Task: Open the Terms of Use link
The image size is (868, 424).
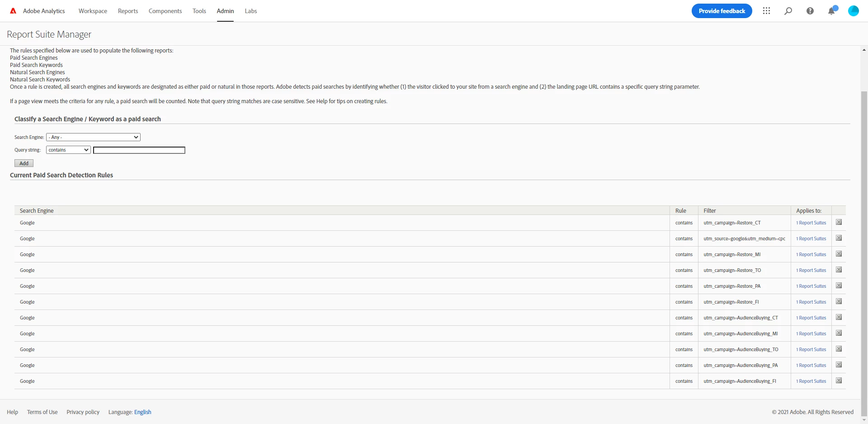Action: click(x=42, y=412)
